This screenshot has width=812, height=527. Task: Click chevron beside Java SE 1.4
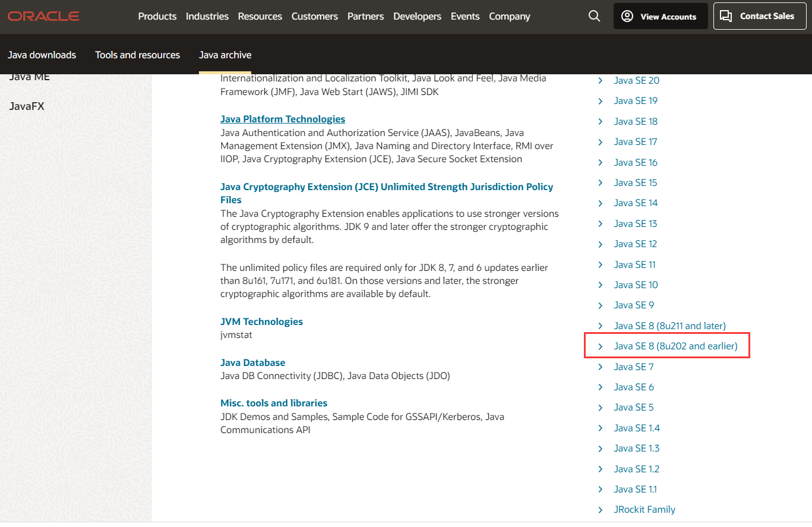(x=601, y=428)
